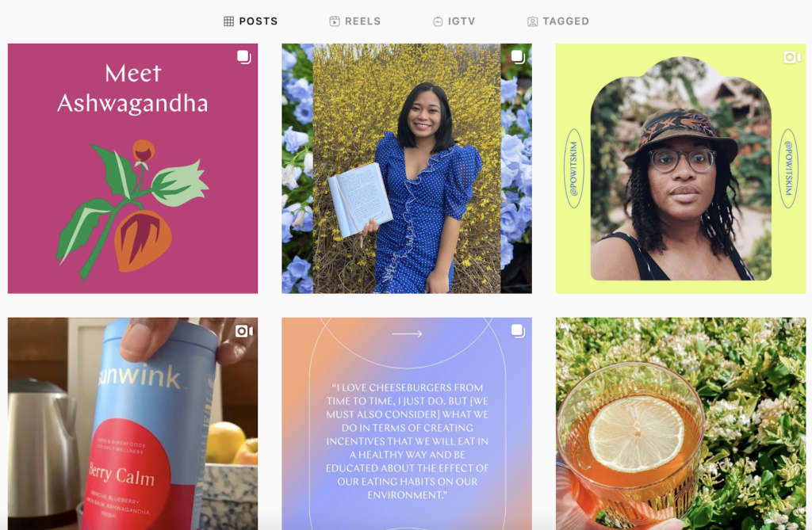Screen dimensions: 812x530
Task: Select the POSTS tab label
Action: tap(258, 21)
